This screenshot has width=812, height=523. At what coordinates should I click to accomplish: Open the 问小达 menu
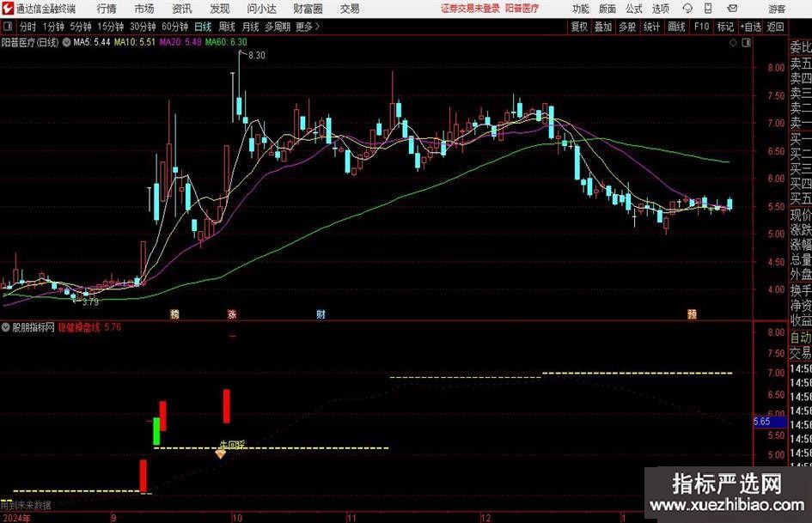click(261, 9)
